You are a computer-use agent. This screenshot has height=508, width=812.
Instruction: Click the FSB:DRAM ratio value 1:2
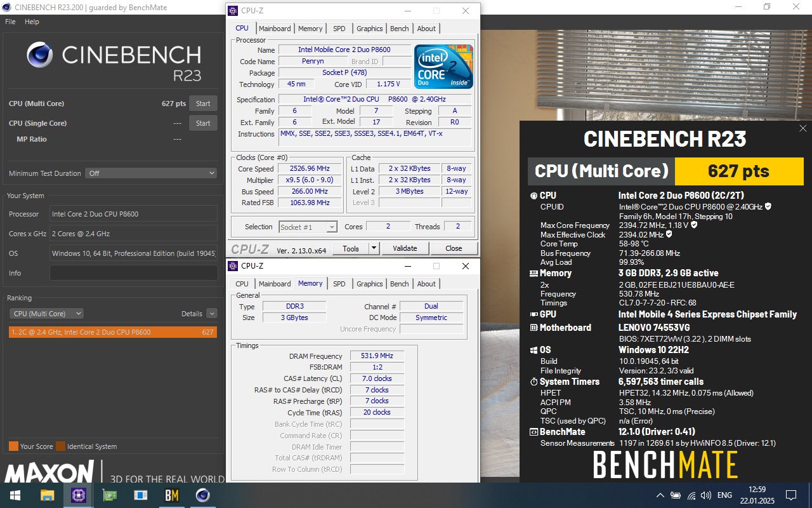coord(377,368)
